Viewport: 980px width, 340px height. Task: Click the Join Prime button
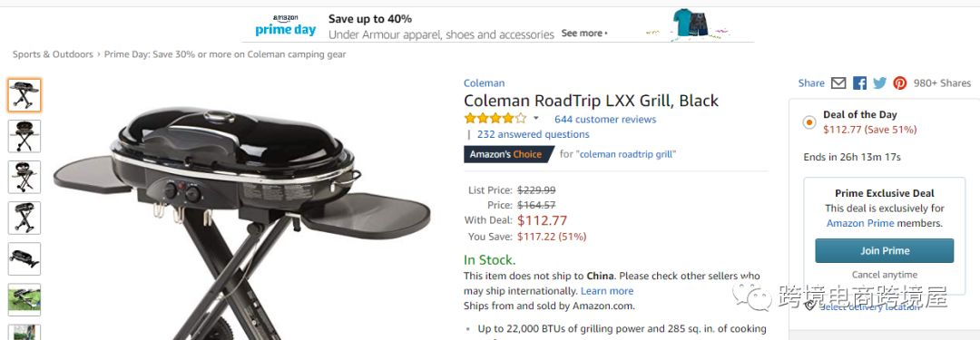click(x=885, y=250)
